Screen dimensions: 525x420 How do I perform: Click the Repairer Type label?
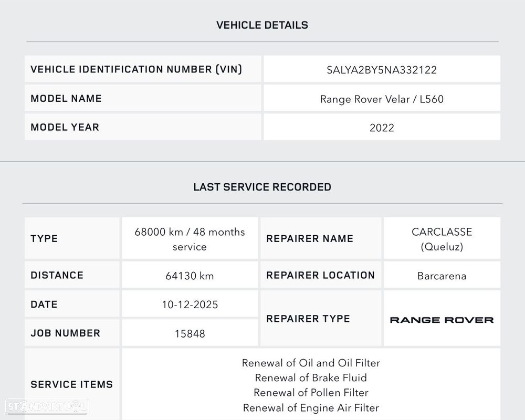point(308,319)
